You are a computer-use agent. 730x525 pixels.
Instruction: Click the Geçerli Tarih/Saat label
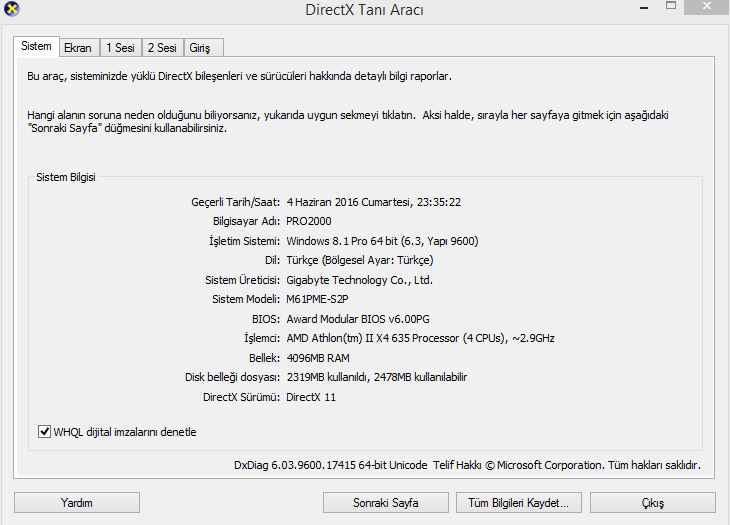(x=236, y=202)
